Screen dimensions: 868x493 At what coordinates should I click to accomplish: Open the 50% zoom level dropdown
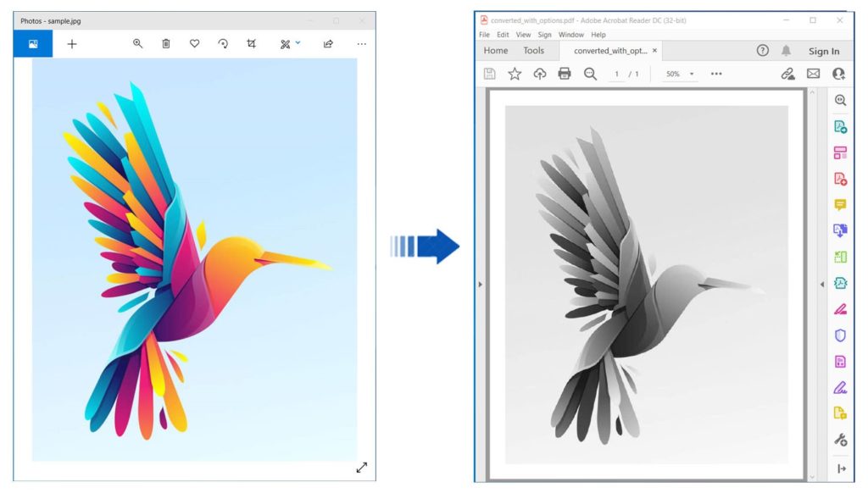tap(680, 75)
